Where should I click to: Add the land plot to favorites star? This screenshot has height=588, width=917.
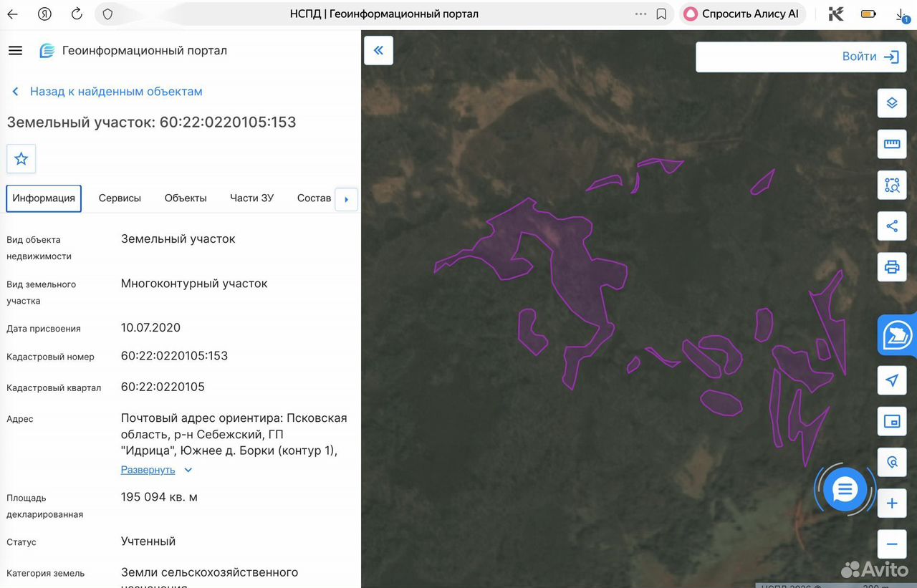point(21,159)
